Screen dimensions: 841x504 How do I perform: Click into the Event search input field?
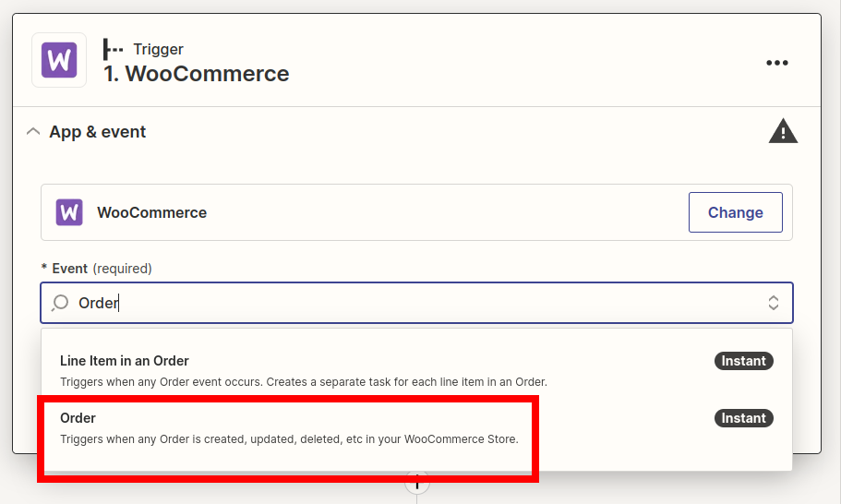click(416, 303)
